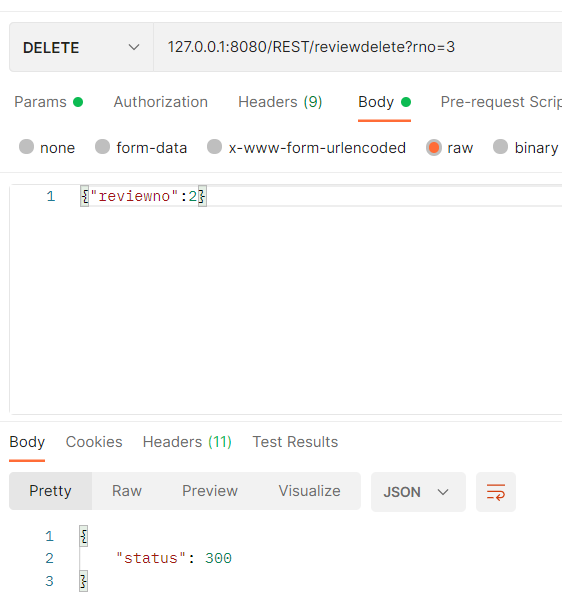Select the Pretty response view
The height and width of the screenshot is (609, 562).
tap(50, 491)
